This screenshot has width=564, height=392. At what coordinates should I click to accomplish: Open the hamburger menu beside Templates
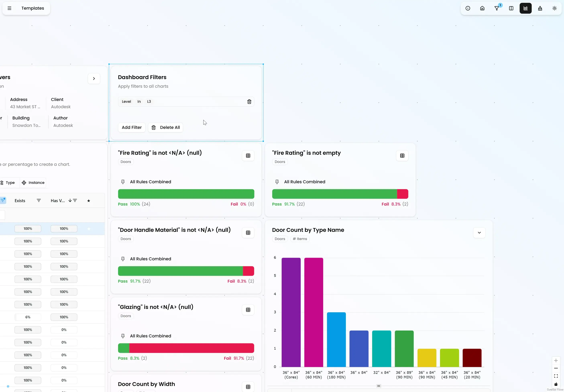click(9, 8)
